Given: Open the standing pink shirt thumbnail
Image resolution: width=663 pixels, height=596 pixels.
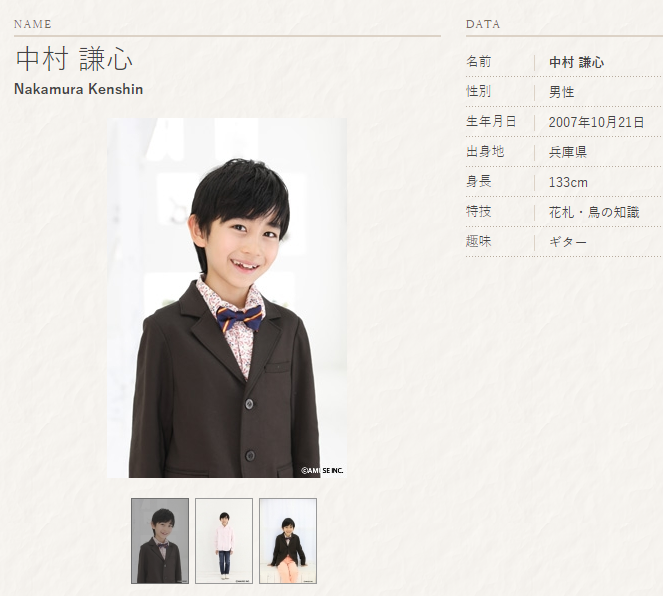Looking at the screenshot, I should (223, 540).
